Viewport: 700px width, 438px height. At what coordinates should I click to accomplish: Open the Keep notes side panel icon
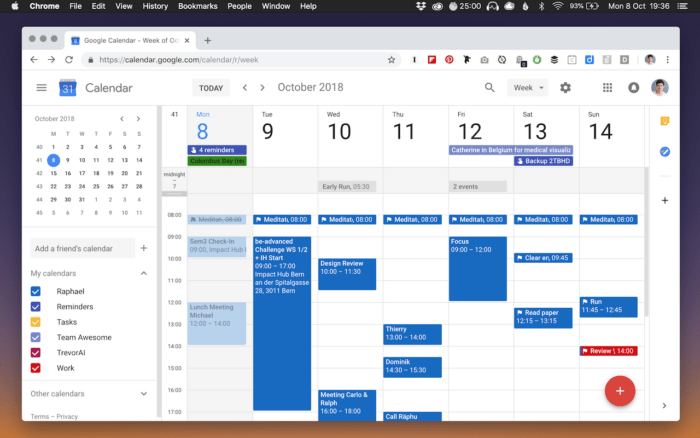665,121
